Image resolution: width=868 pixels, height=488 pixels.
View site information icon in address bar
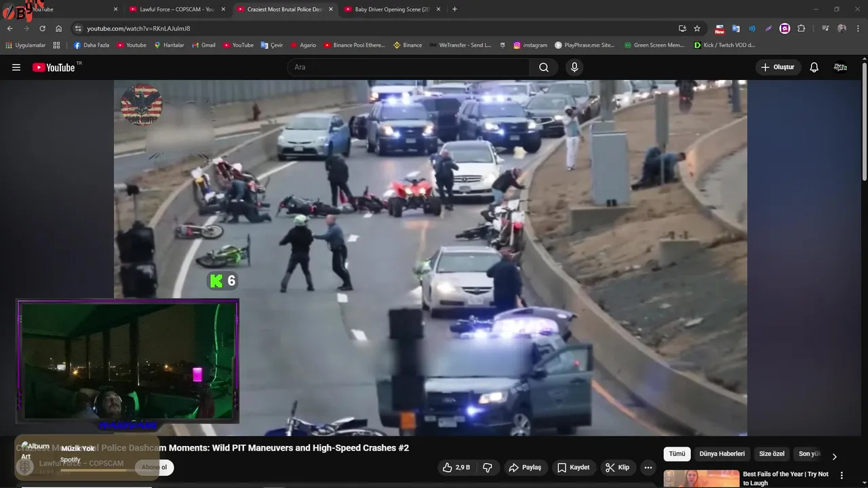pos(78,28)
